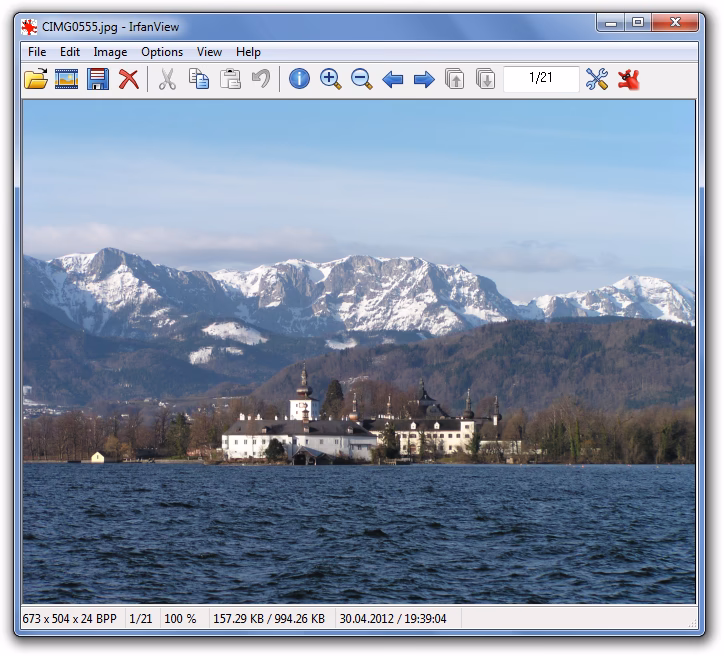Click the Paste clipboard icon
This screenshot has width=724, height=656.
pos(230,79)
